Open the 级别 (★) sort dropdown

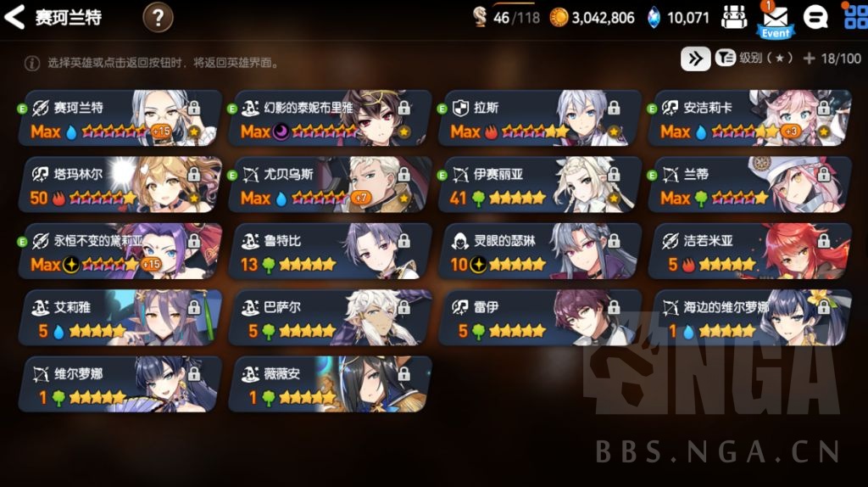click(754, 58)
